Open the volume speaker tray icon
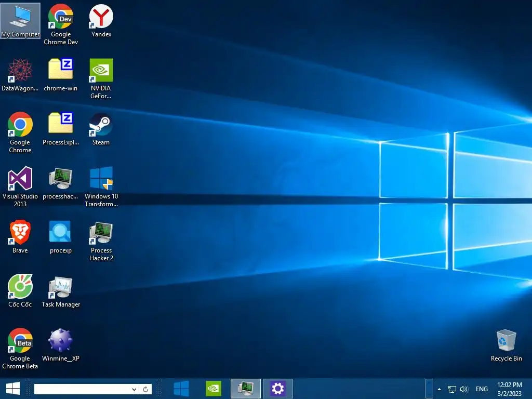This screenshot has width=532, height=399. (x=464, y=389)
